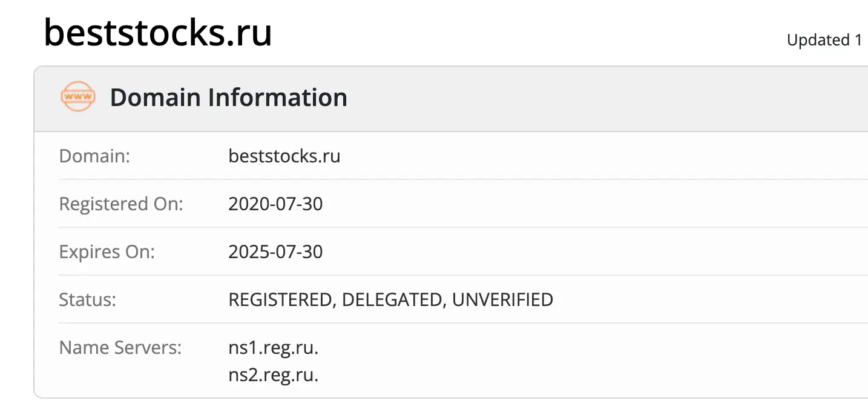Click the word UNVERIFIED in status
Image resolution: width=868 pixels, height=406 pixels.
tap(502, 299)
